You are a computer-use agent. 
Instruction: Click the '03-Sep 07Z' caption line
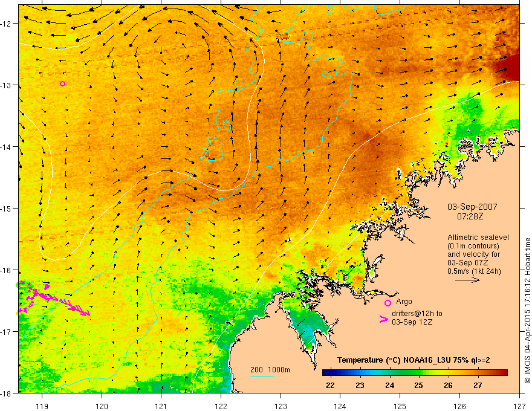click(x=467, y=263)
